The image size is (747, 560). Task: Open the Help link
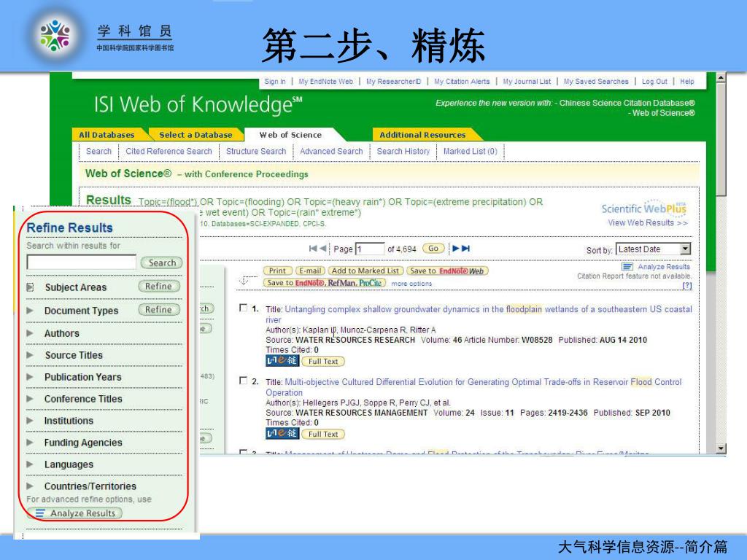pos(687,82)
